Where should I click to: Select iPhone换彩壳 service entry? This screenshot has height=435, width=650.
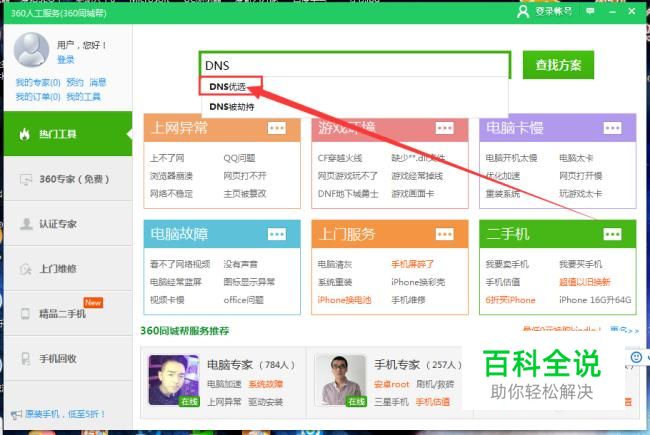click(x=418, y=282)
